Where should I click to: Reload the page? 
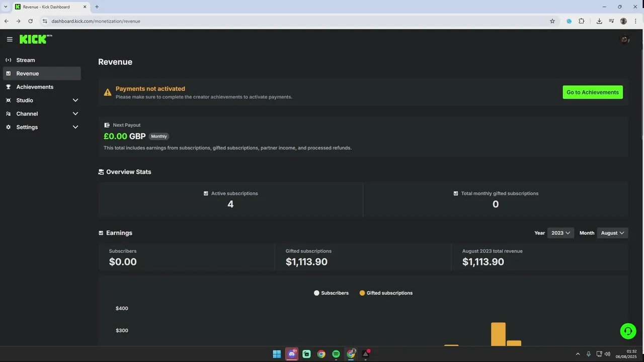(31, 21)
